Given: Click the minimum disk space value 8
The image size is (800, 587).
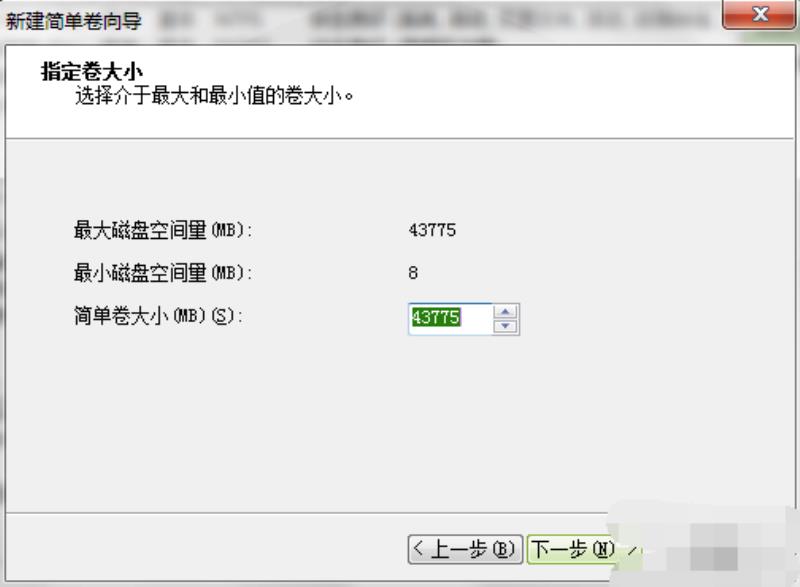Looking at the screenshot, I should 413,273.
